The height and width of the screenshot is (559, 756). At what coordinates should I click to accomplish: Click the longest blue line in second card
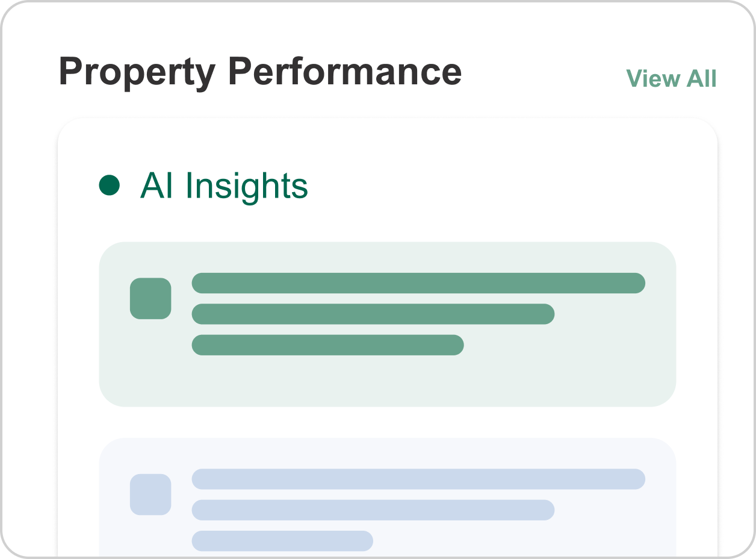coord(418,479)
